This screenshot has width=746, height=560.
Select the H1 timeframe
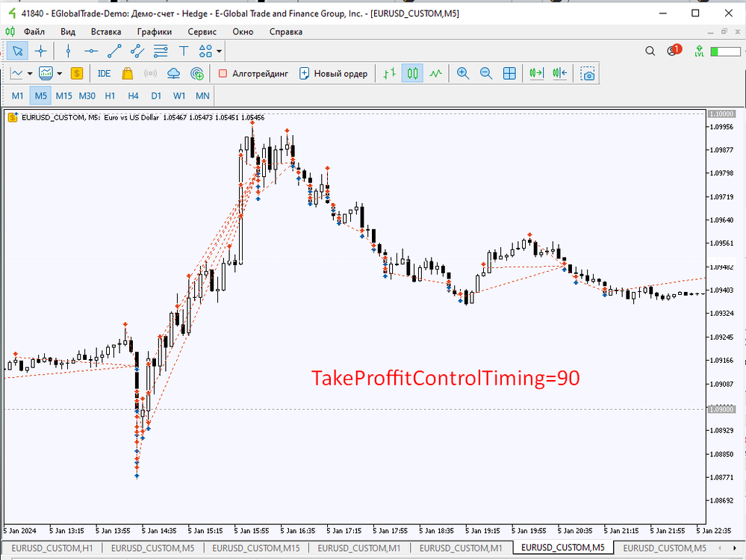[x=110, y=96]
